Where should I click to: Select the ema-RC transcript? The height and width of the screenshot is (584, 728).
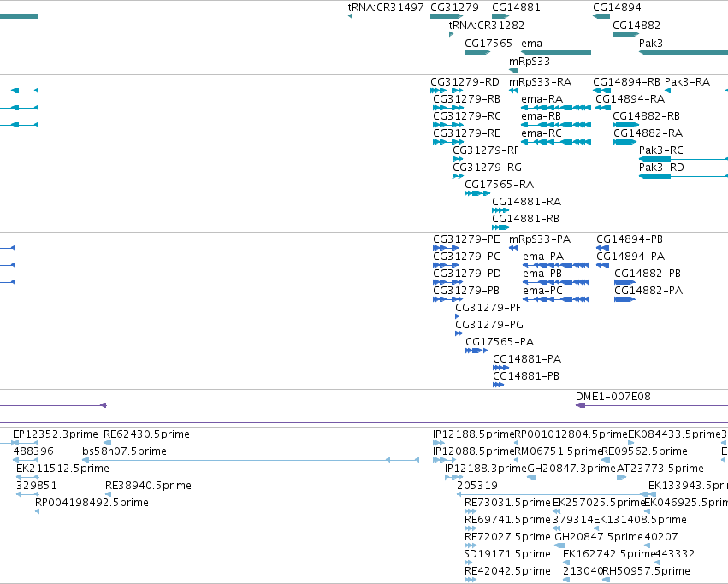tap(556, 142)
